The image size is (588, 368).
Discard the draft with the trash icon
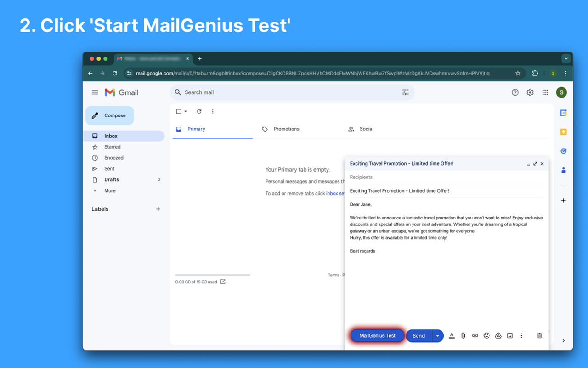click(x=539, y=335)
